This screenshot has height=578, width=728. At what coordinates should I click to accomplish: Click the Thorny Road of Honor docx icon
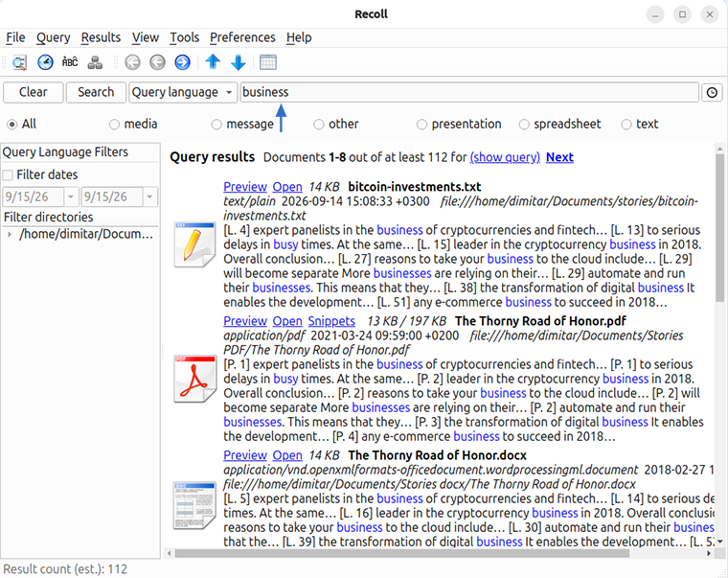(194, 505)
